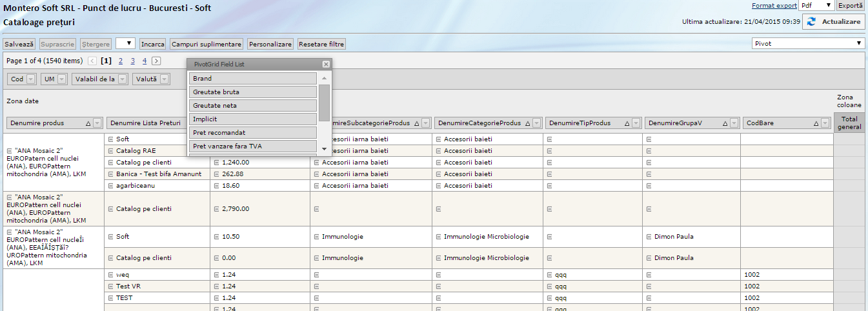Open the Pivot view dropdown
The image size is (868, 311).
click(x=808, y=43)
